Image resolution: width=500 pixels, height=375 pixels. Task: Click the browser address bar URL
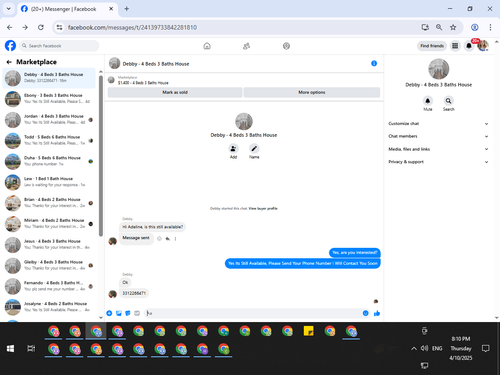tap(132, 27)
